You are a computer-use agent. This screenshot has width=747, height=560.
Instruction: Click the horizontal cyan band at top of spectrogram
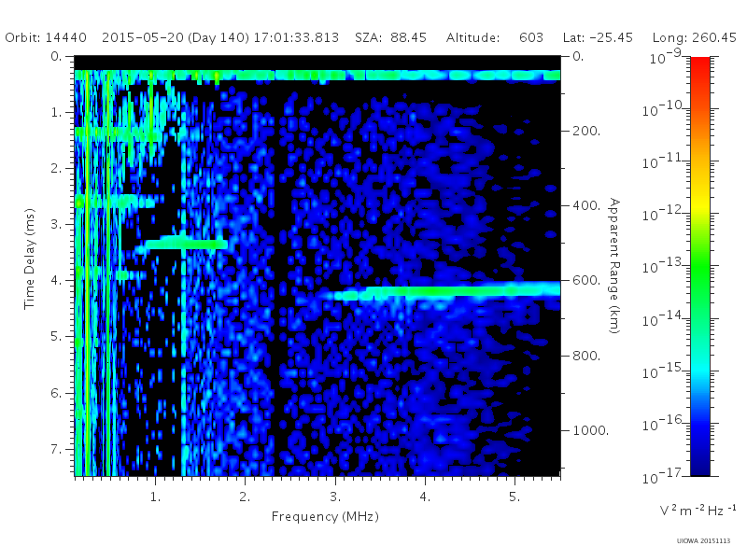(x=317, y=76)
